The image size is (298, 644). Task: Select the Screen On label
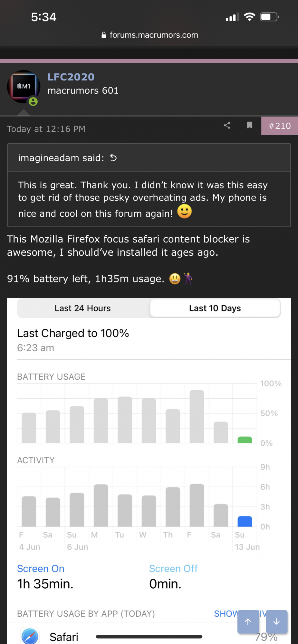41,569
